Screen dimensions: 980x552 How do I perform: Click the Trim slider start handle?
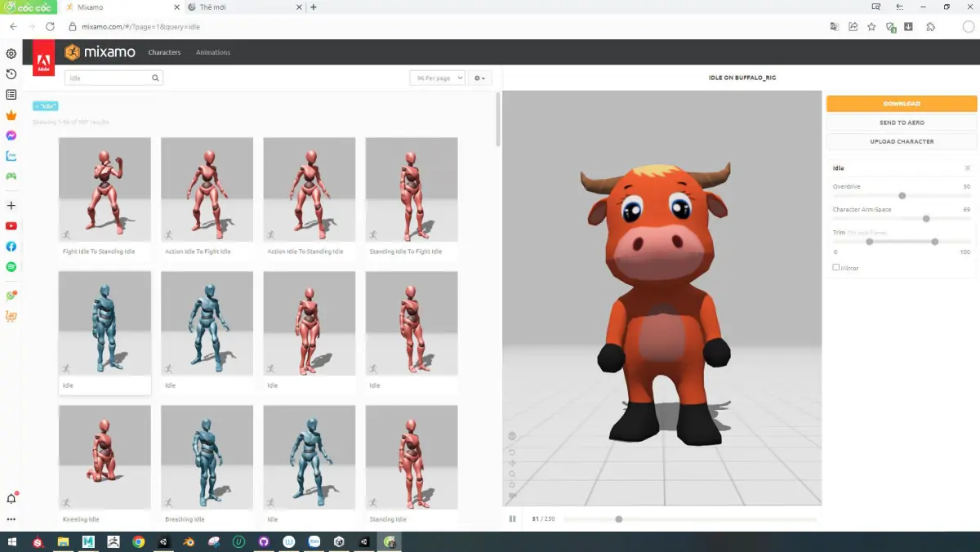coord(870,242)
